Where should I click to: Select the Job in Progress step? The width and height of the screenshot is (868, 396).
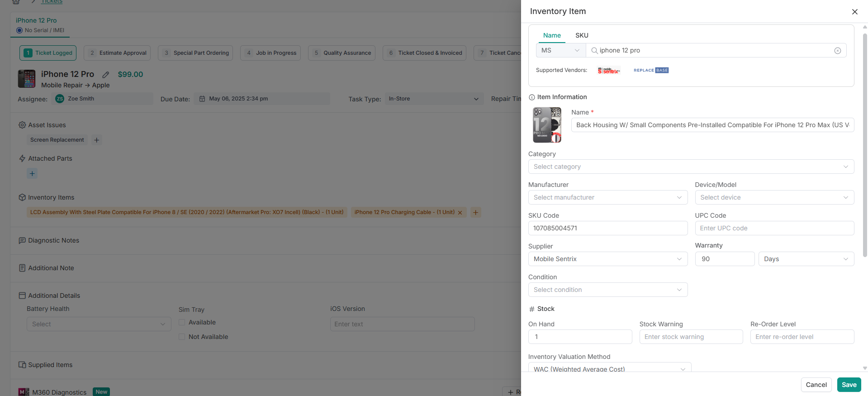coord(270,53)
